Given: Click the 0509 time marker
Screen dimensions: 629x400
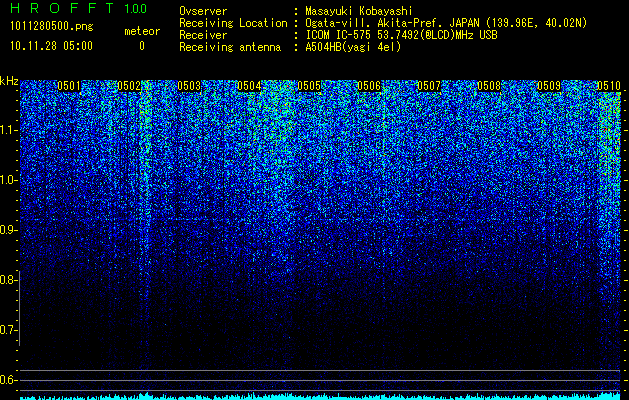Looking at the screenshot, I should [549, 86].
